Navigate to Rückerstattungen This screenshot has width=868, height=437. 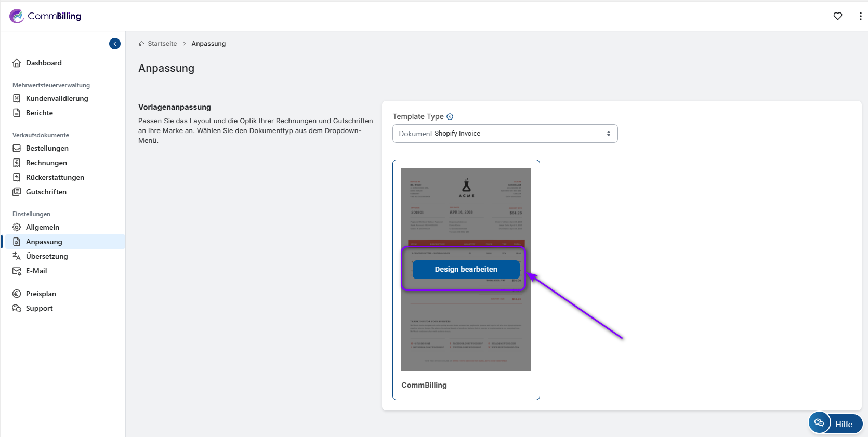point(55,177)
